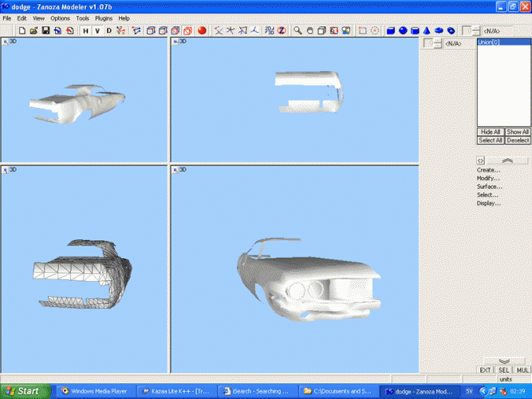Expand the Modify... rollout
Screen dimensions: 532x399
[x=488, y=178]
